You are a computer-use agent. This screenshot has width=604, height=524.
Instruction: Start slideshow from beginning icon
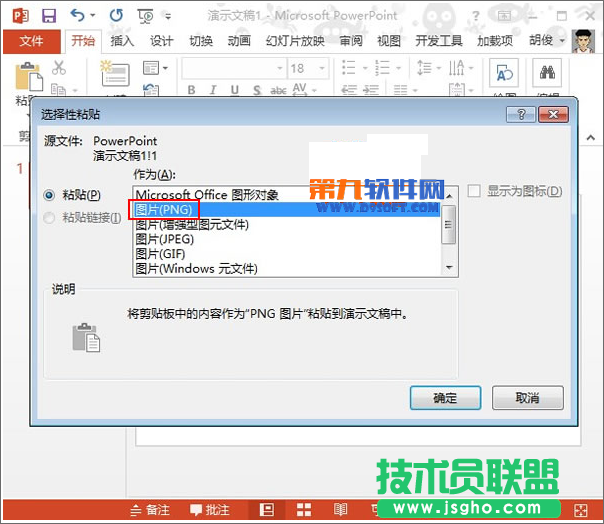click(145, 16)
